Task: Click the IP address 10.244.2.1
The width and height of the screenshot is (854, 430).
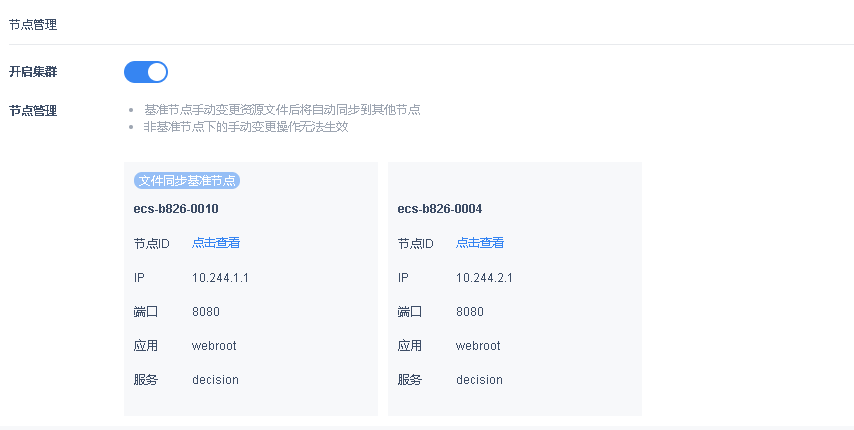Action: pos(484,277)
